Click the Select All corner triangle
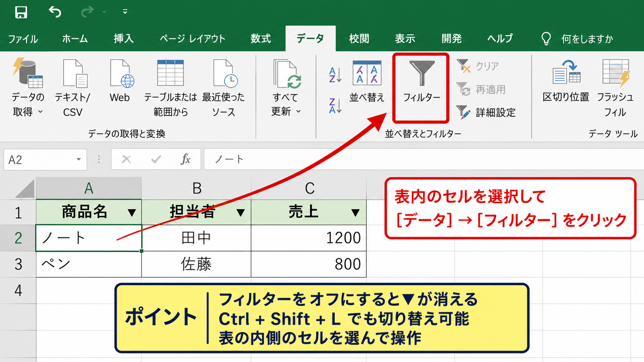Image resolution: width=644 pixels, height=362 pixels. 24,189
